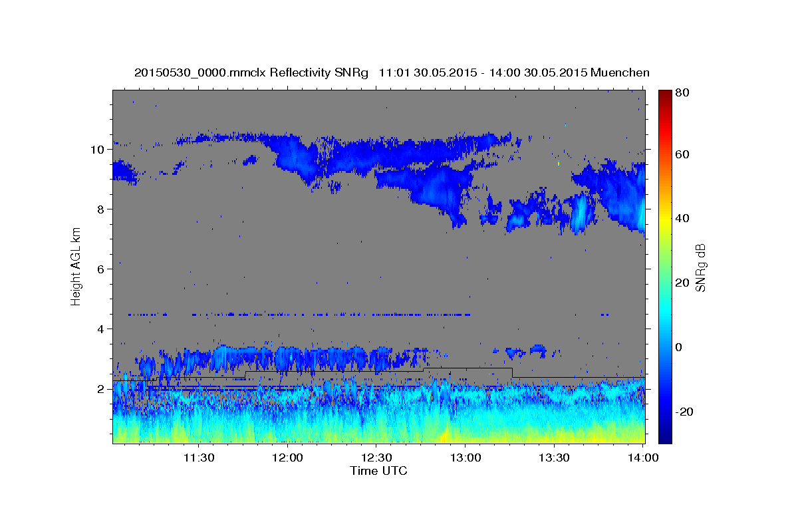The width and height of the screenshot is (798, 532).
Task: Click the 14:00 time tick label
Action: tap(642, 458)
